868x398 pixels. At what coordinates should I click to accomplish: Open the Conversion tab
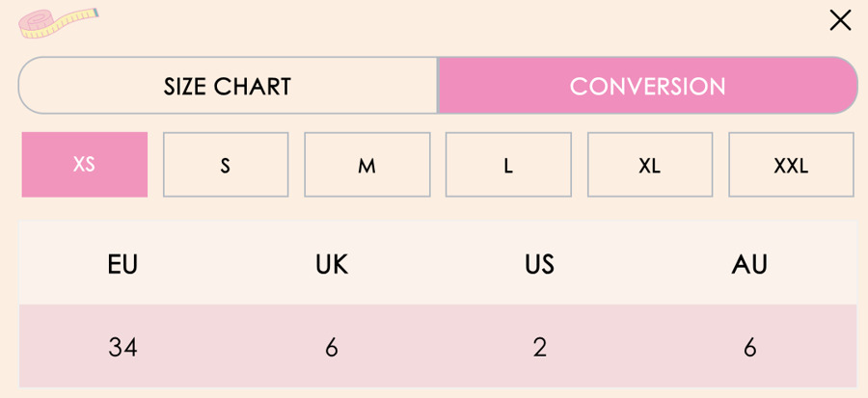647,86
